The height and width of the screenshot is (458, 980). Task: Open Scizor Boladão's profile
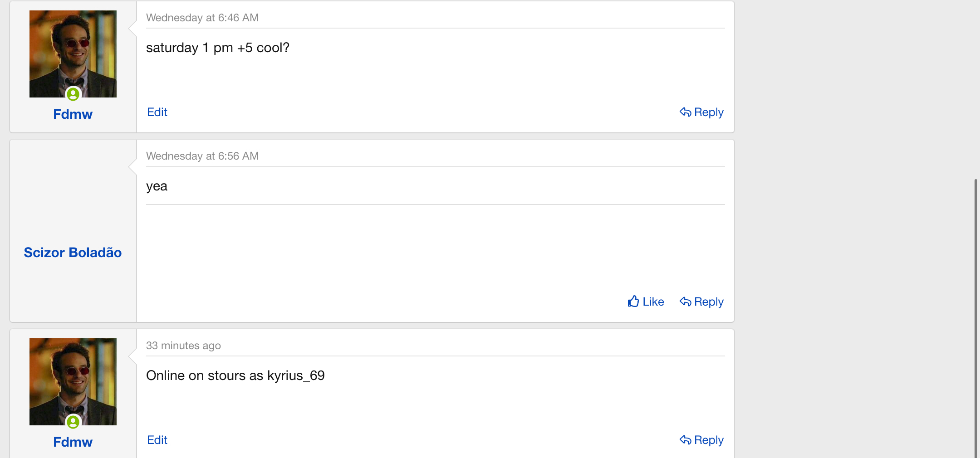tap(73, 253)
